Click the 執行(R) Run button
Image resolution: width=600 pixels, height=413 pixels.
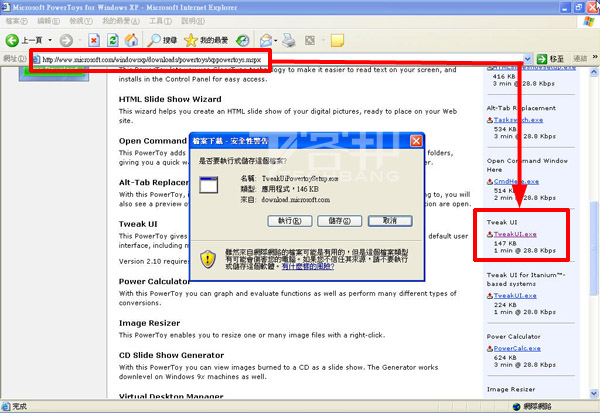pyautogui.click(x=290, y=221)
